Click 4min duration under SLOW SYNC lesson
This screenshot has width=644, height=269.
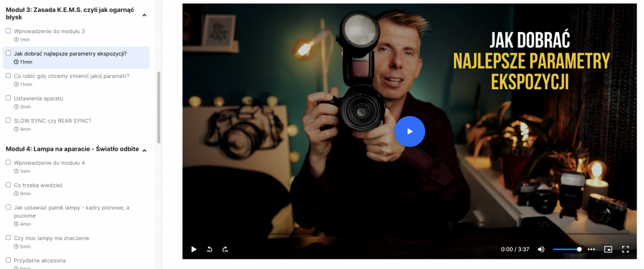(x=25, y=129)
